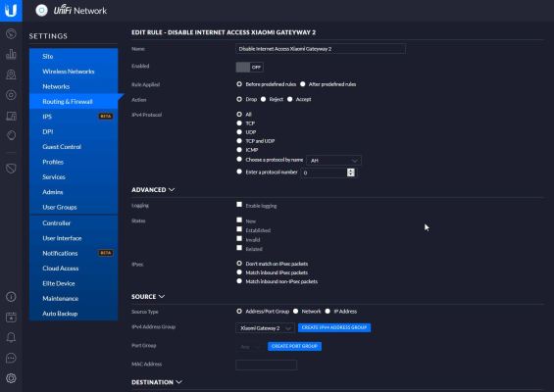Open the Xiaomi Gateway 2 address group dropdown
This screenshot has width=554, height=392.
pyautogui.click(x=265, y=328)
